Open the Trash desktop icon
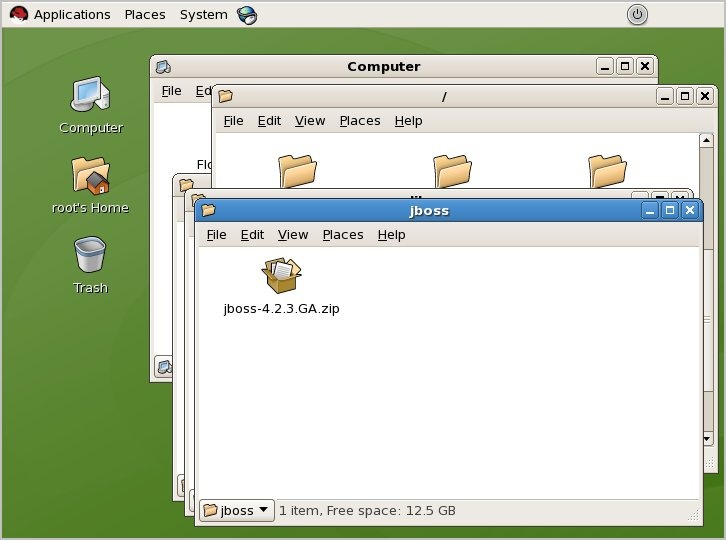The height and width of the screenshot is (540, 726). pos(90,255)
